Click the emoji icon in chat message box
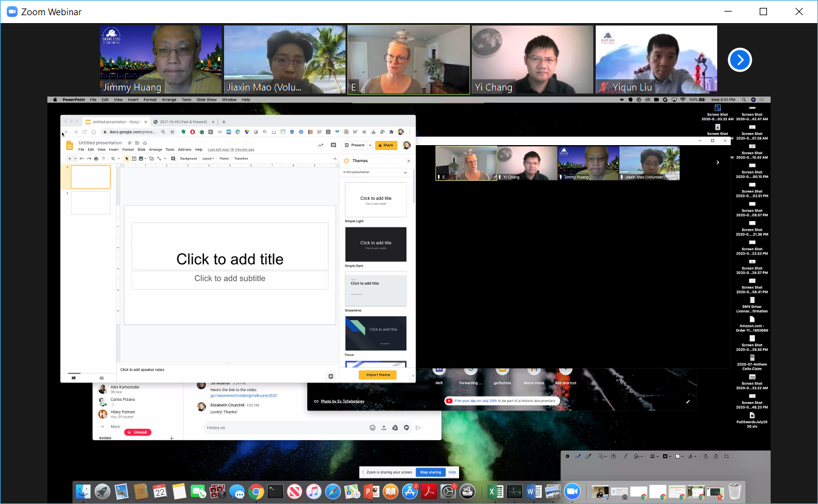 pyautogui.click(x=372, y=427)
